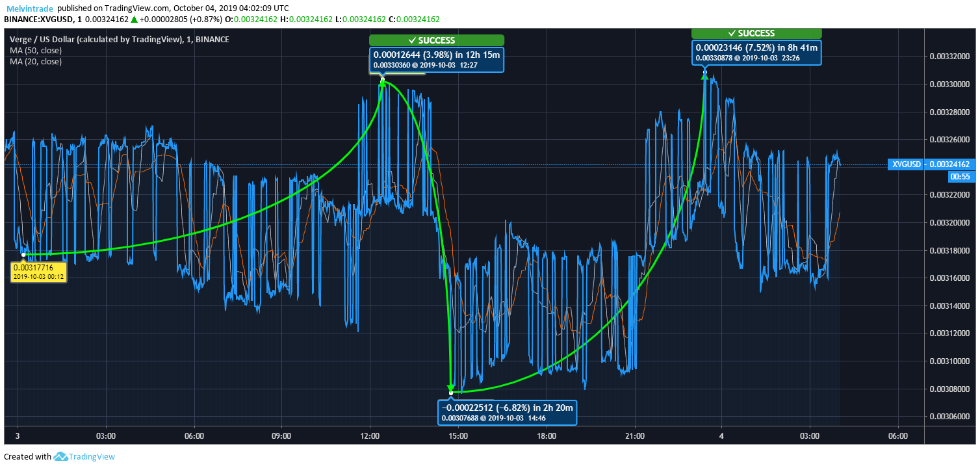Select the first green SUCCESS badge
This screenshot has height=468, width=980.
pos(437,40)
